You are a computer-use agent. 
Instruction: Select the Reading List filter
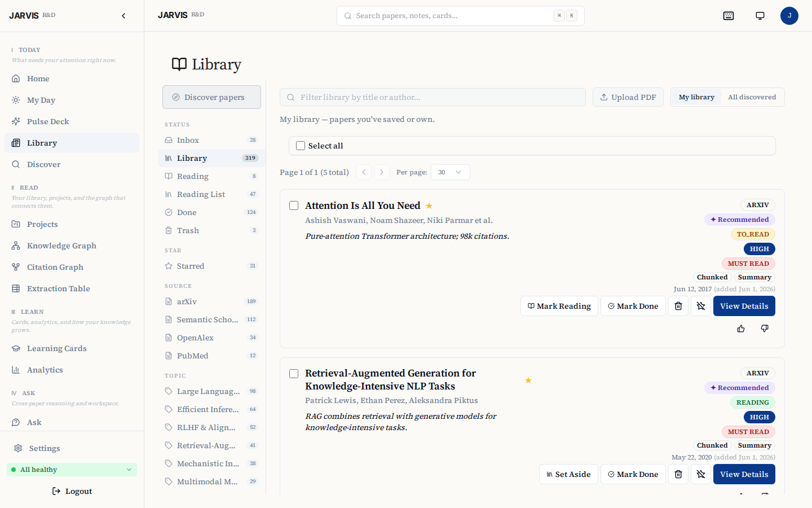[x=211, y=194]
